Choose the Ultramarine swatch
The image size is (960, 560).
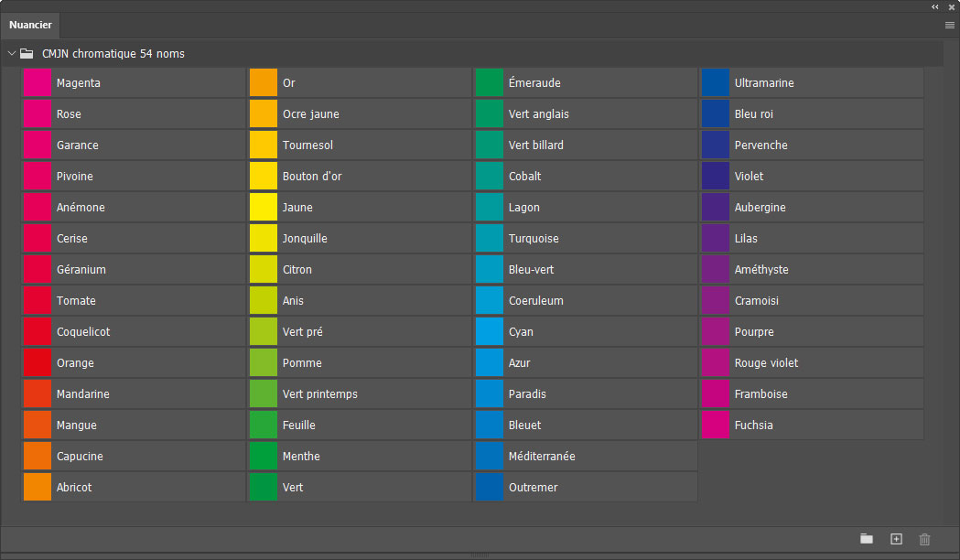pyautogui.click(x=716, y=83)
